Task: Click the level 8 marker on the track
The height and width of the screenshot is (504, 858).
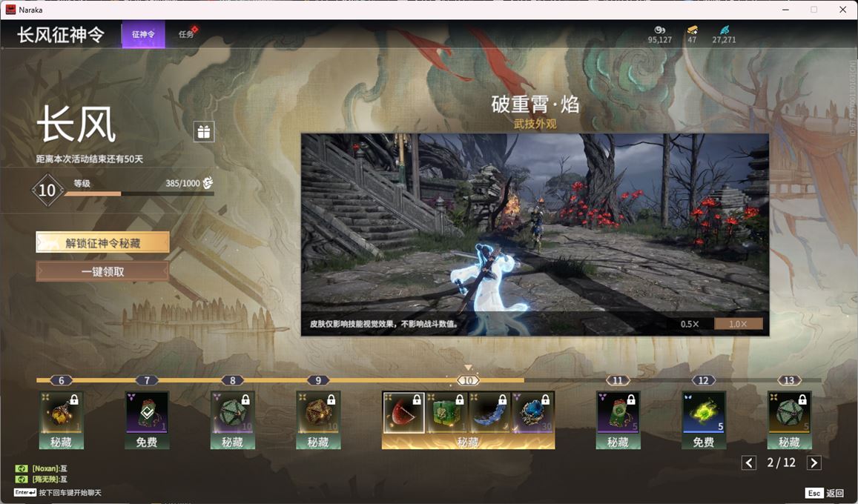Action: tap(233, 380)
